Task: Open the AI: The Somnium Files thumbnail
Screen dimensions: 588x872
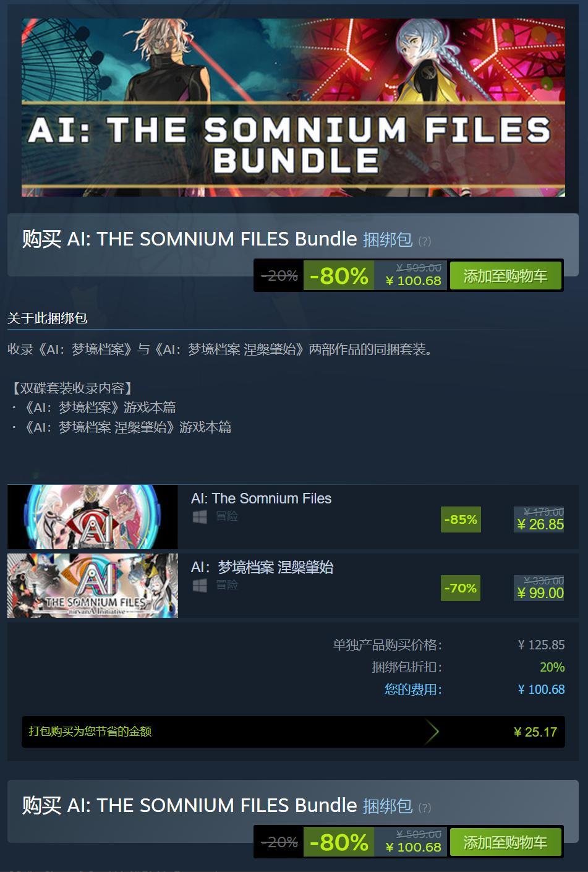Action: tap(93, 517)
